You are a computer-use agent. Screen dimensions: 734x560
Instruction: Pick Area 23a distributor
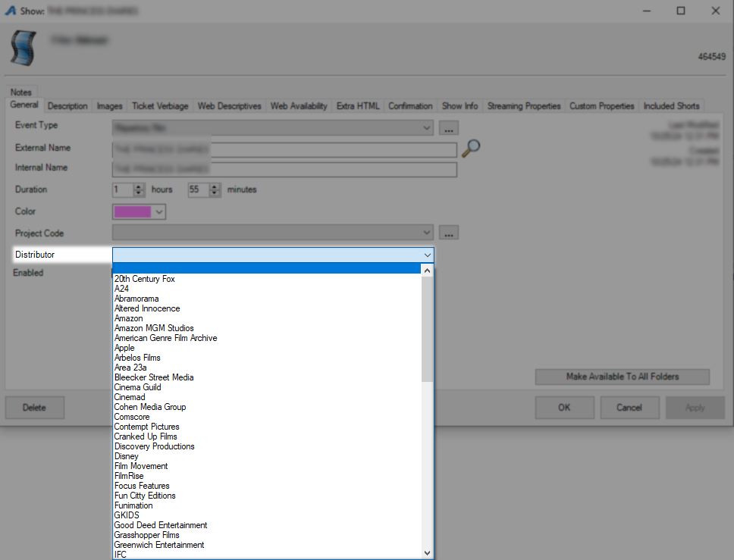point(267,368)
